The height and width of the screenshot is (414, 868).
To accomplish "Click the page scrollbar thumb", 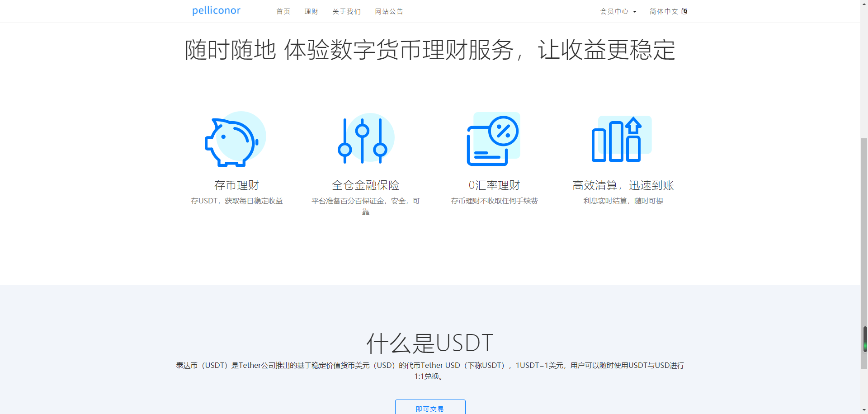I will (x=864, y=253).
